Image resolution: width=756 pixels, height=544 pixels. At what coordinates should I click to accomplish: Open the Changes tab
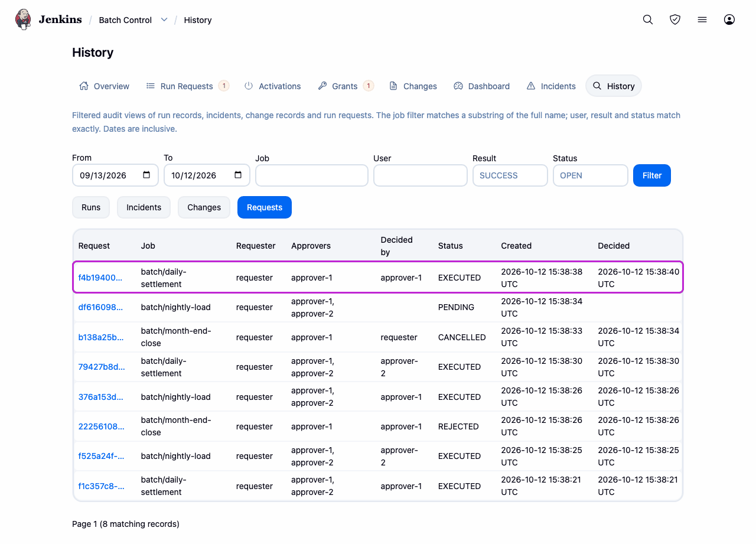click(x=413, y=86)
